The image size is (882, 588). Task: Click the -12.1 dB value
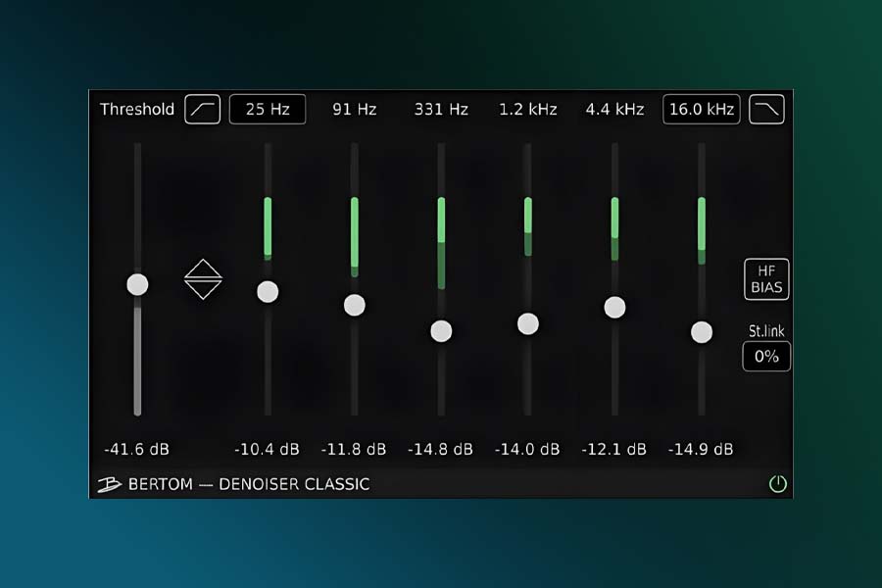(x=614, y=449)
